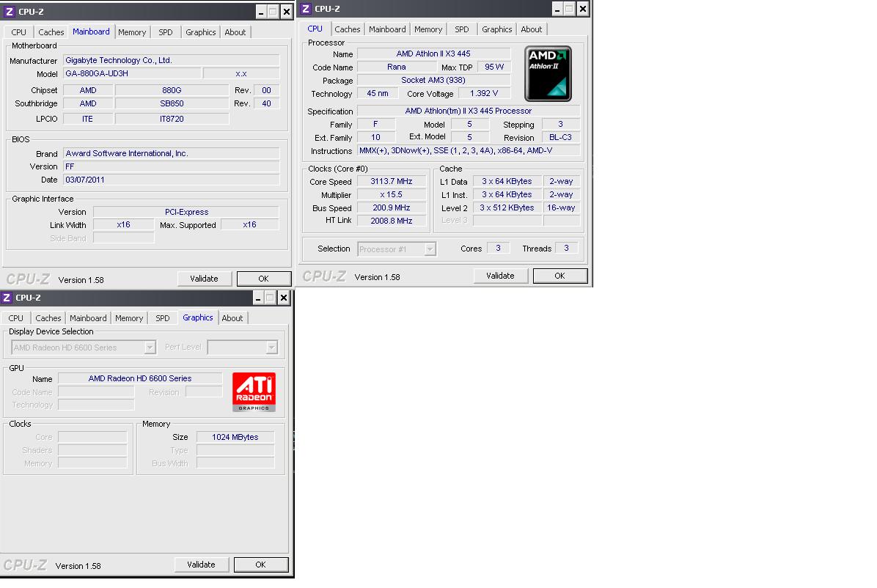This screenshot has height=588, width=877.
Task: Close the Mainboard CPU-Z window
Action: click(x=287, y=12)
